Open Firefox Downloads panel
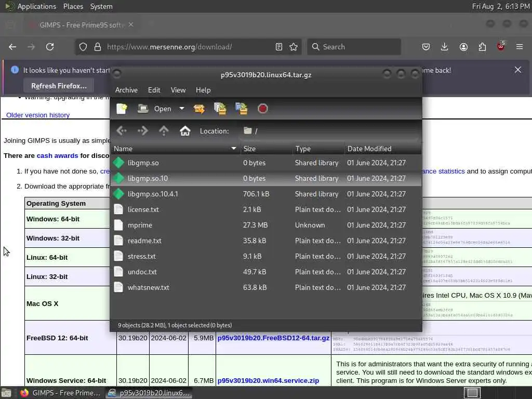 [x=445, y=47]
